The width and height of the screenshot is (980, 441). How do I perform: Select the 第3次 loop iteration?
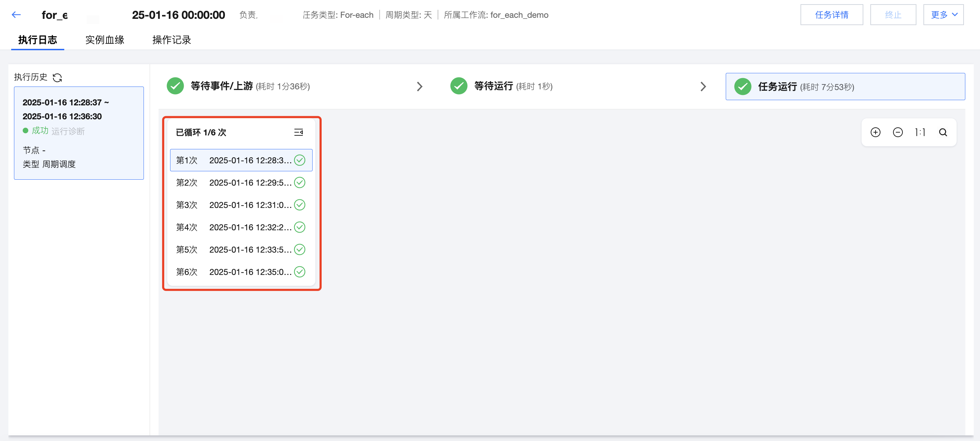pos(241,205)
